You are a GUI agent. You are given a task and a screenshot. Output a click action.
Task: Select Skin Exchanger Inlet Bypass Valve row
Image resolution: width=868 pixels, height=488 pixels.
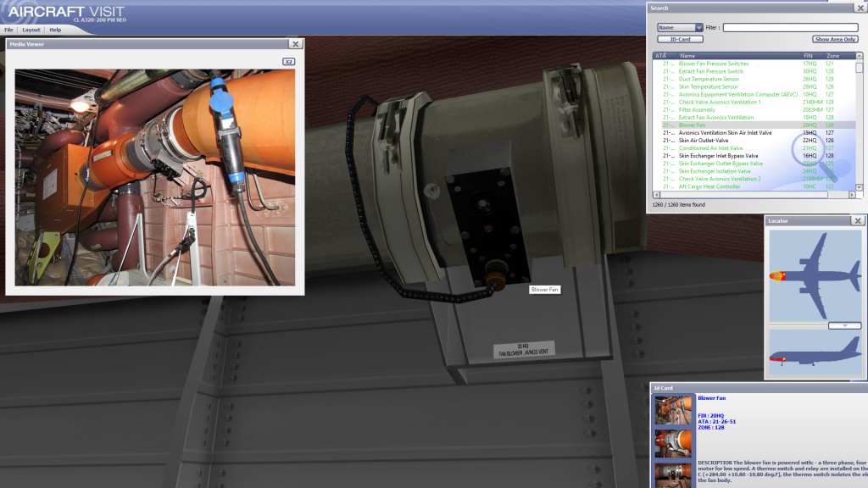[x=755, y=156]
